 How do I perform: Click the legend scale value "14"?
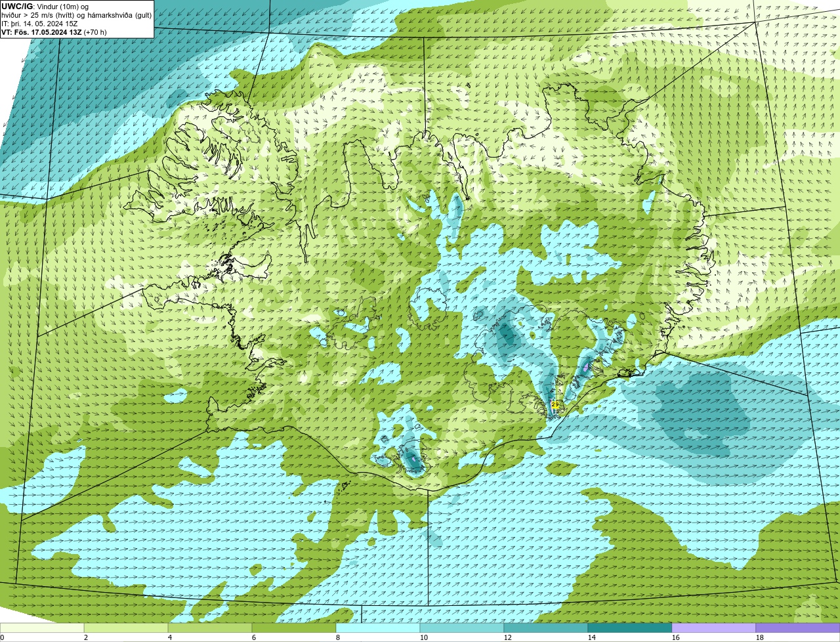591,637
